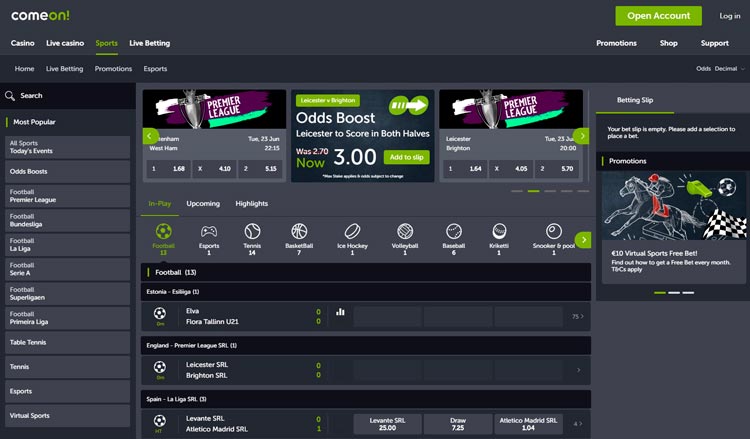Viewport: 750px width, 439px height.
Task: Click the ComeOn logo
Action: point(40,15)
